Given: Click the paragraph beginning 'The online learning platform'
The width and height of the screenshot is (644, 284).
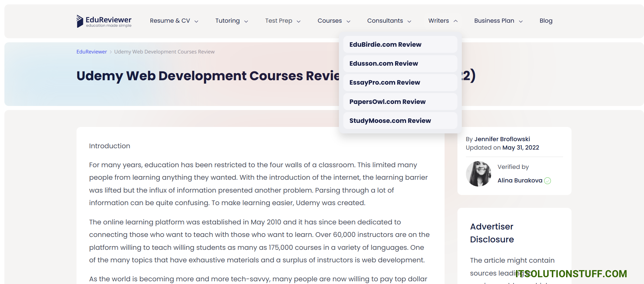Looking at the screenshot, I should (x=259, y=241).
